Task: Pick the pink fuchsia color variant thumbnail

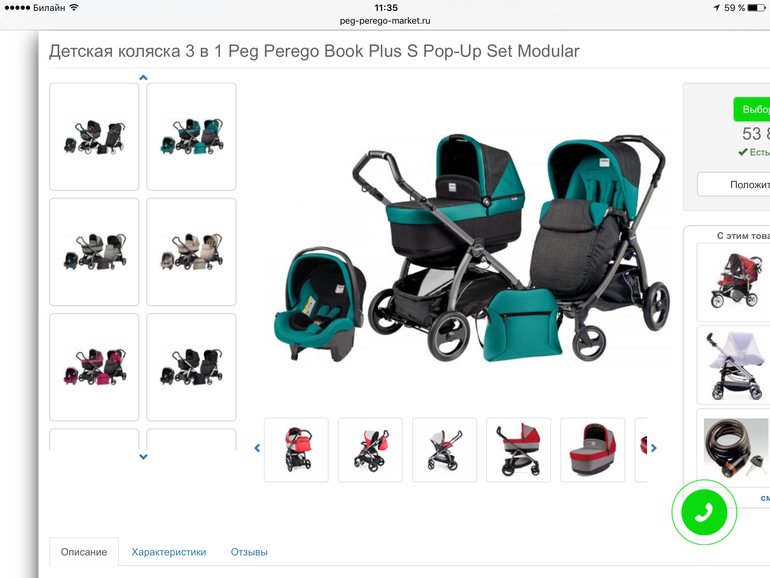Action: point(94,367)
